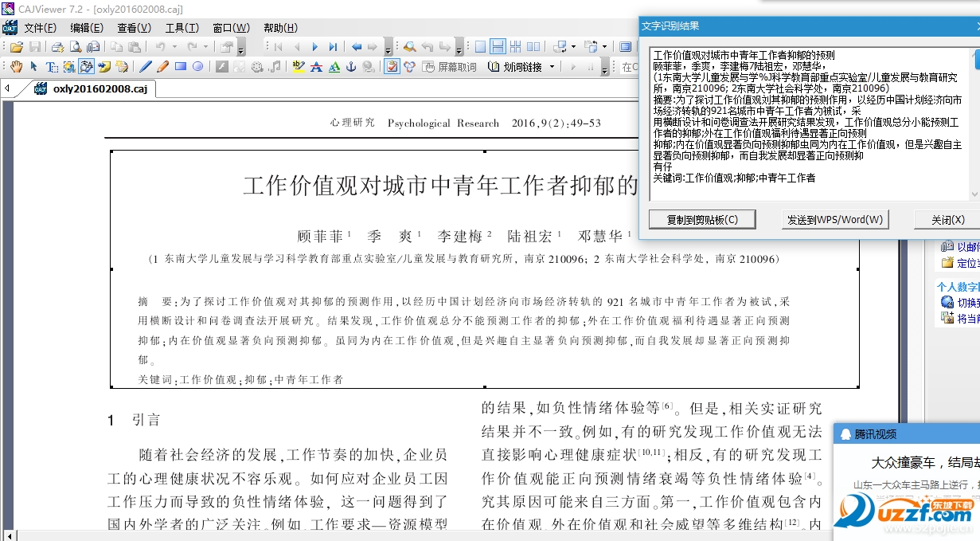Open the 划词链接 dropdown arrow
Screen dimensions: 980x541
551,66
